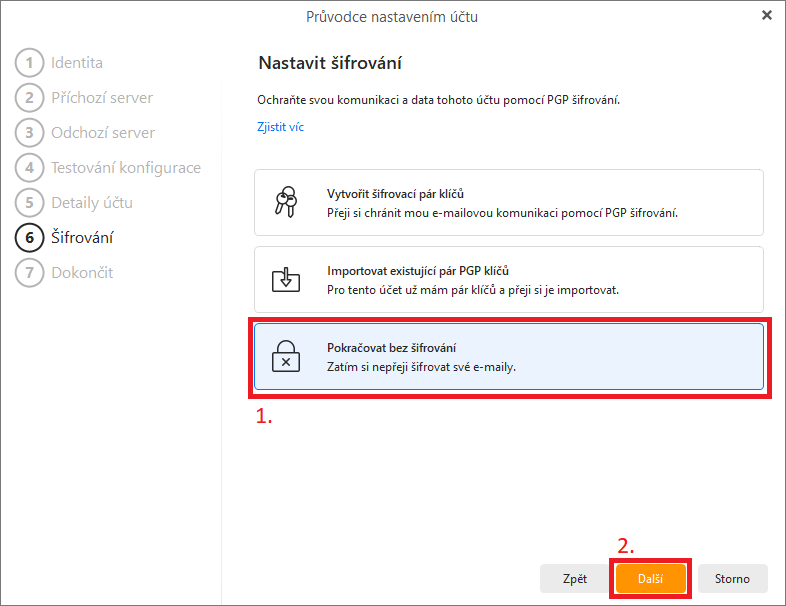Jump to Detaily účtu step
Viewport: 786px width, 606px height.
pos(92,203)
